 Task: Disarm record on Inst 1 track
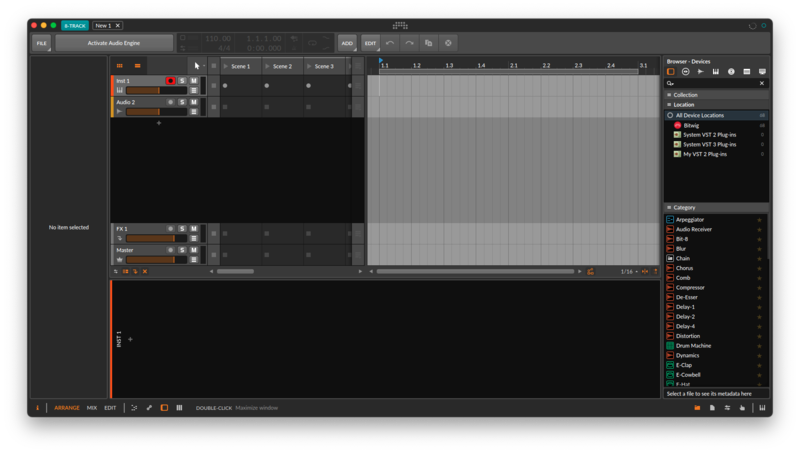pyautogui.click(x=170, y=81)
